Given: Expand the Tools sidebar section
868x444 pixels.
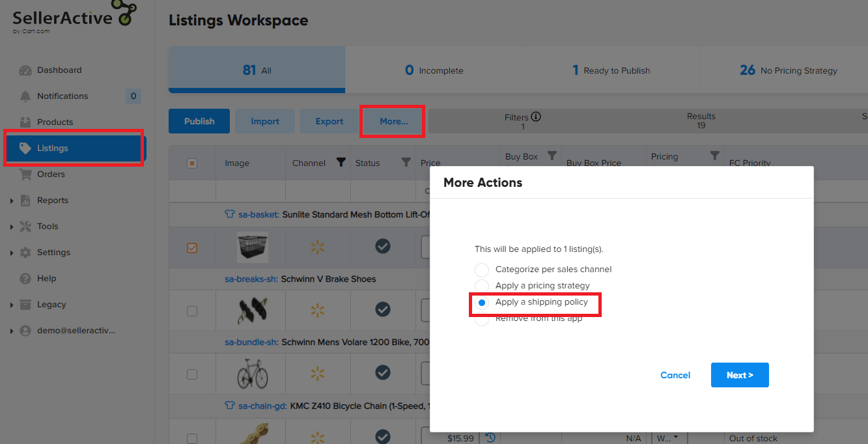Looking at the screenshot, I should tap(12, 227).
